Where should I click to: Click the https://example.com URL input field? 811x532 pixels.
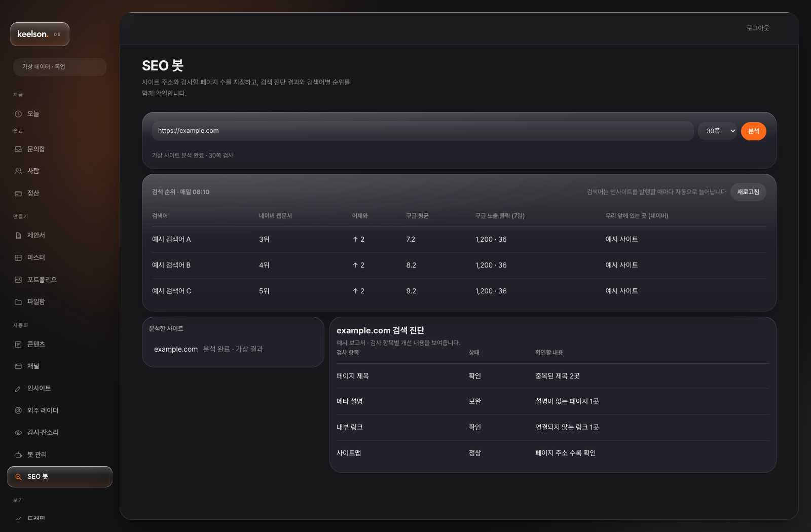pyautogui.click(x=423, y=131)
